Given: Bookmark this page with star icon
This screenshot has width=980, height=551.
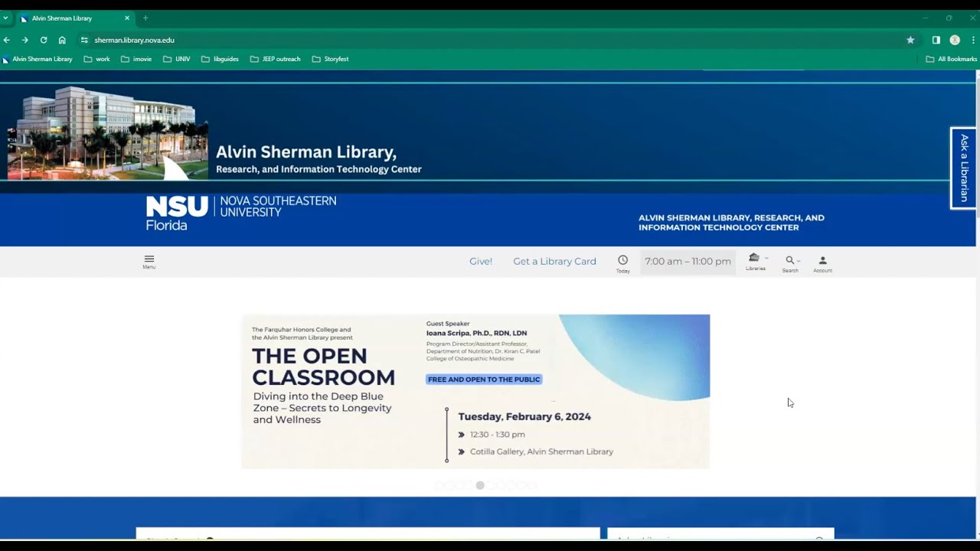Looking at the screenshot, I should 910,40.
